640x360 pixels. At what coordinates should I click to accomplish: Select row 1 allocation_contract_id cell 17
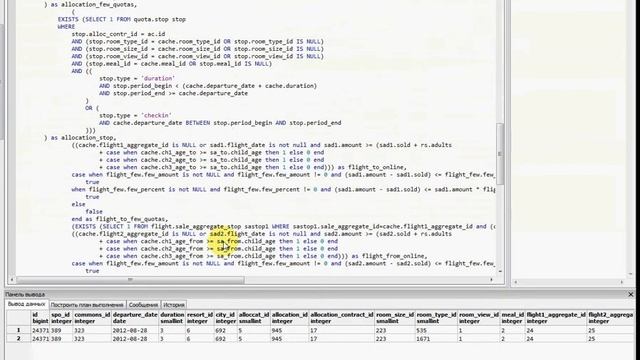[342, 330]
